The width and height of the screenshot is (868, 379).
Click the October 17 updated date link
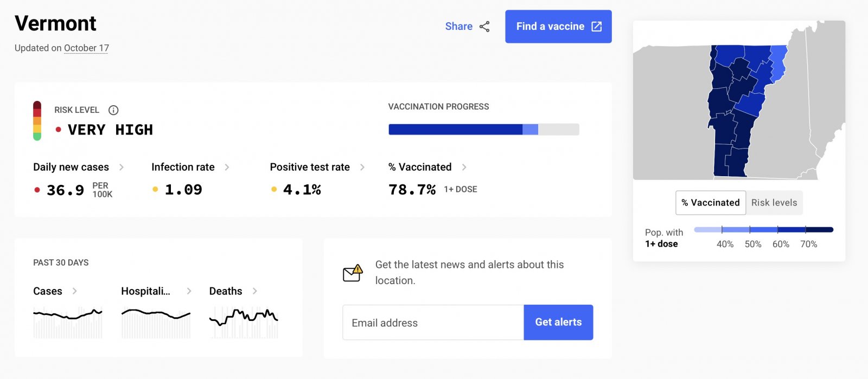(86, 48)
